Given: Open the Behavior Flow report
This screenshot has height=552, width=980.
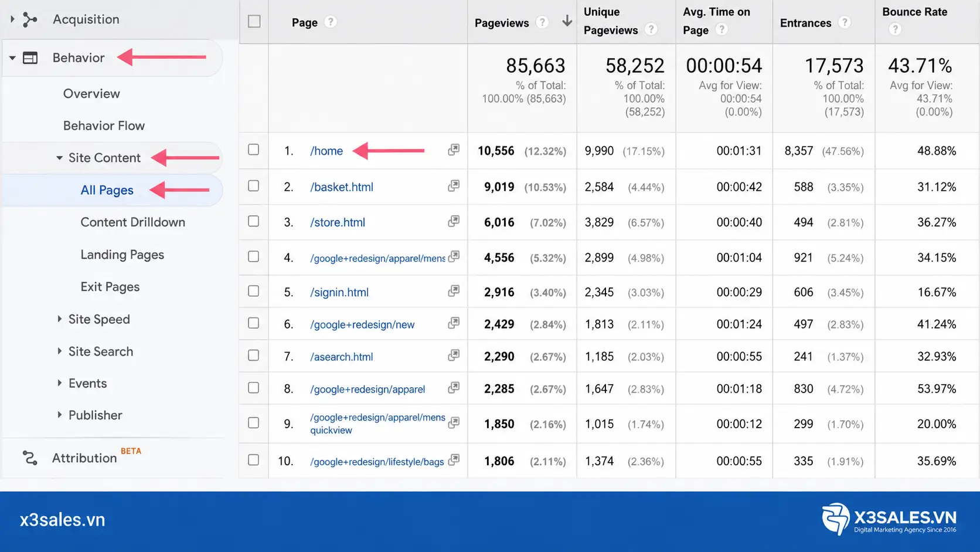Looking at the screenshot, I should [x=104, y=126].
